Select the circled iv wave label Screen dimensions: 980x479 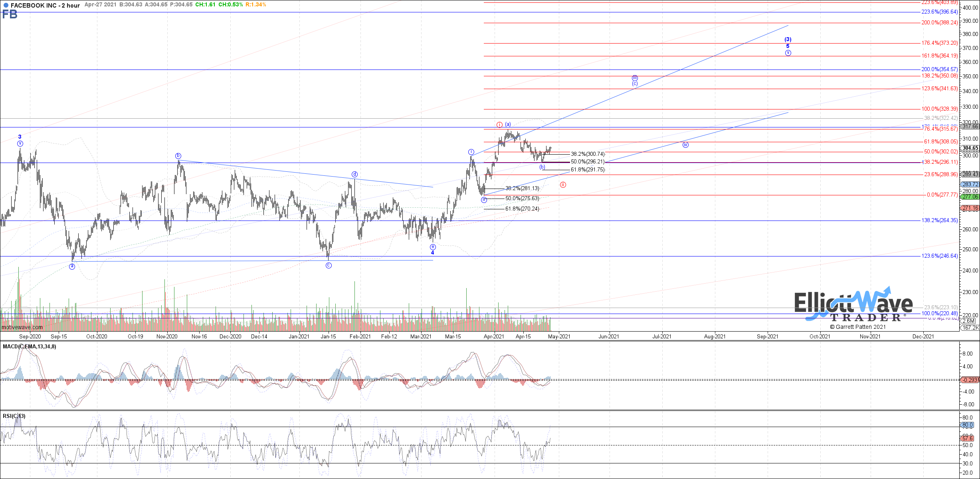tap(685, 145)
